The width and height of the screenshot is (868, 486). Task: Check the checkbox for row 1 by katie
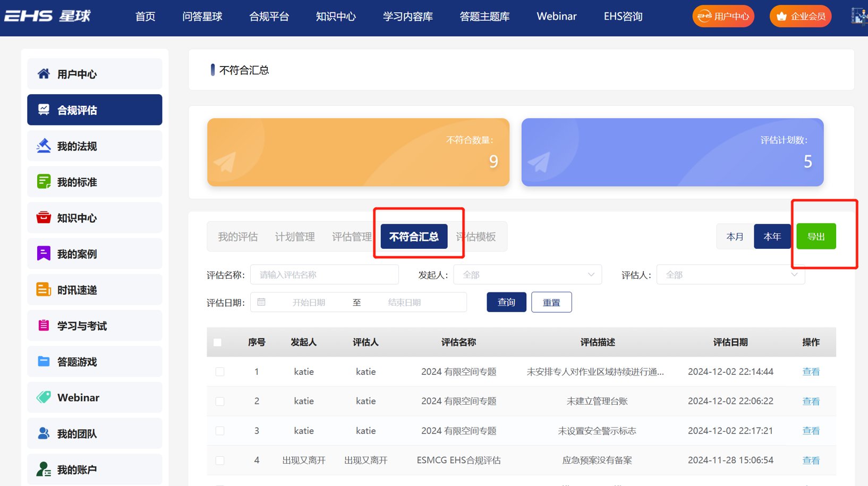coord(220,372)
